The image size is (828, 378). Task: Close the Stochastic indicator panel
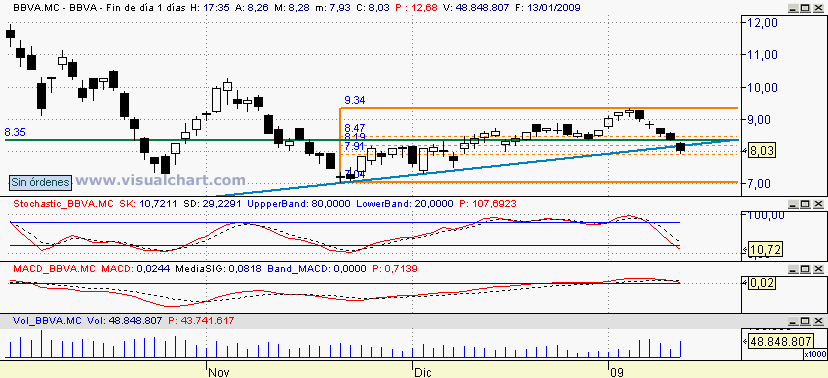click(x=818, y=204)
